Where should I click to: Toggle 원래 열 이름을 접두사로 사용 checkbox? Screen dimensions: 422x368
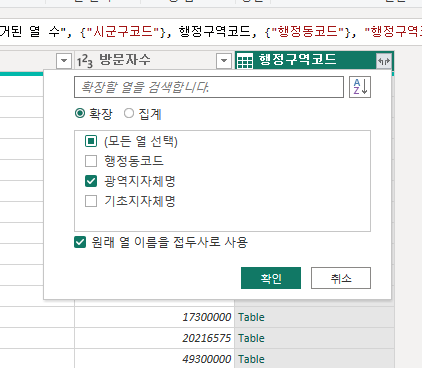click(x=80, y=242)
